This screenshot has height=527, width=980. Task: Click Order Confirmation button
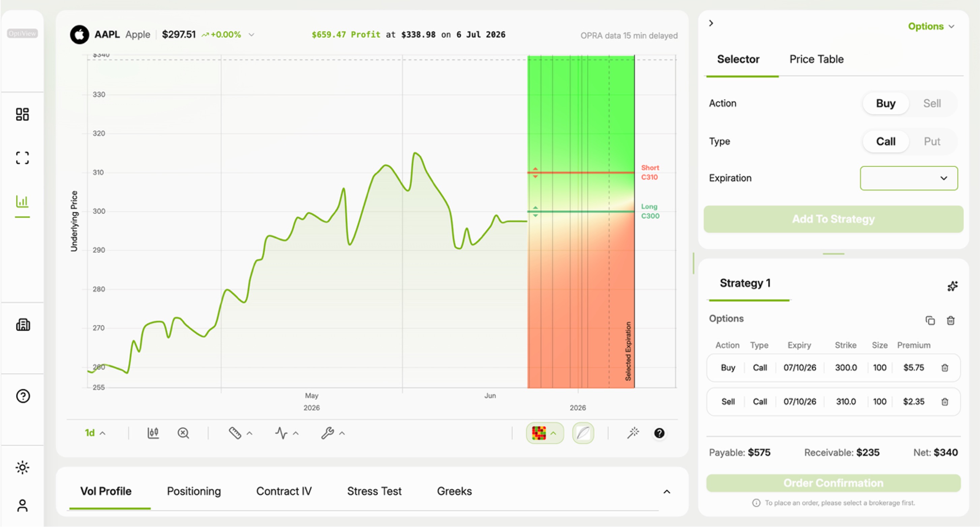point(833,483)
